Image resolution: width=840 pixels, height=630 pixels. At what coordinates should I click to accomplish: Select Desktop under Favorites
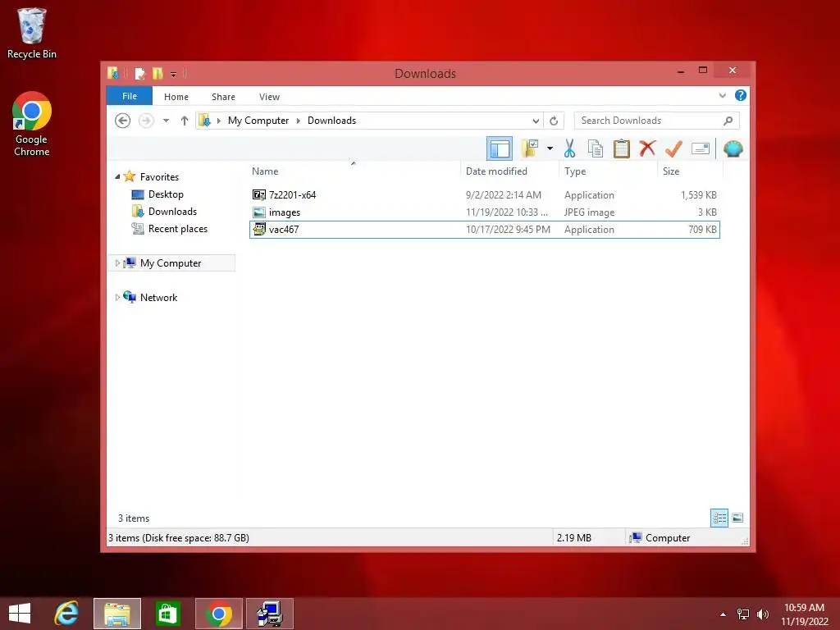pyautogui.click(x=166, y=194)
